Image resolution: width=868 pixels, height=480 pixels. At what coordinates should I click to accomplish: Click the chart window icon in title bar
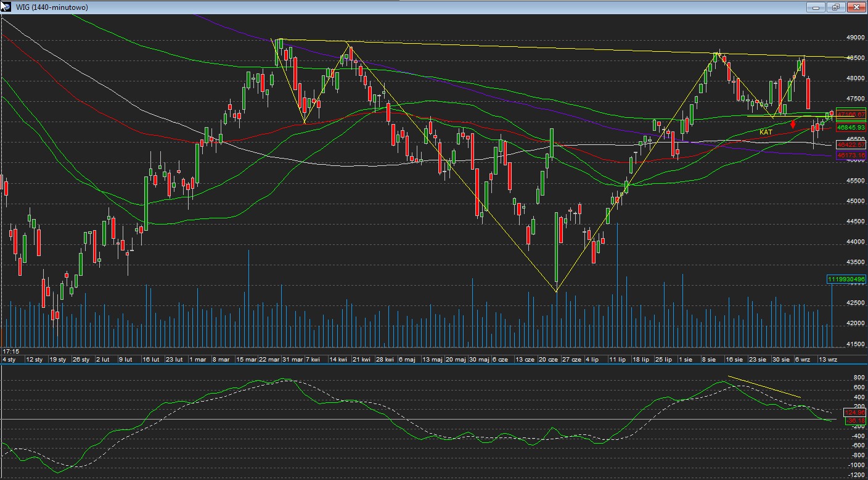pos(6,7)
